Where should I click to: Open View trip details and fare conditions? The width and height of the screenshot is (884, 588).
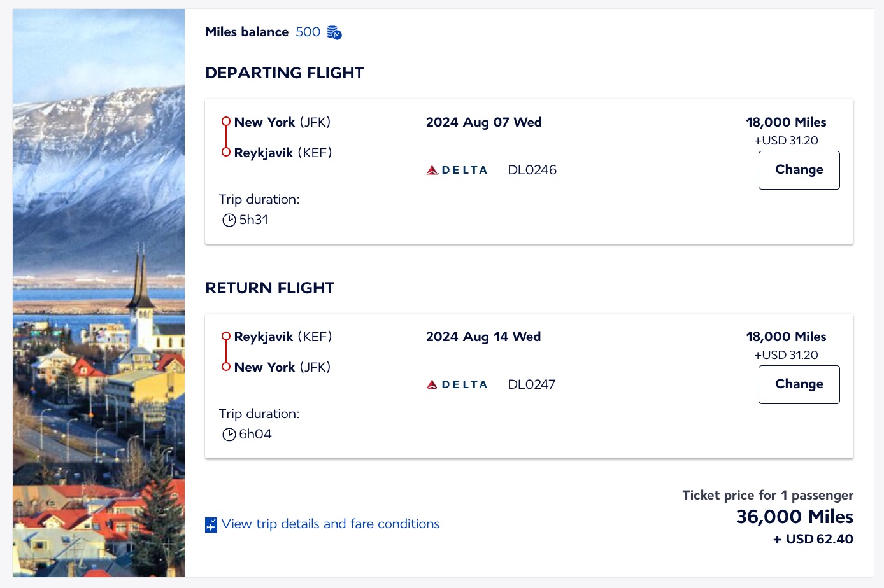330,524
